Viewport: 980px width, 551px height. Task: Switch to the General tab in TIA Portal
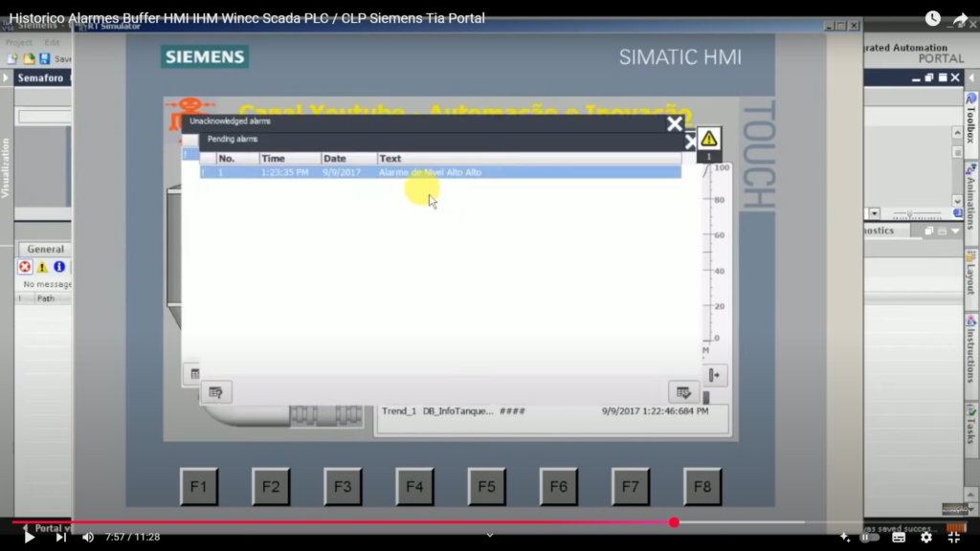pos(45,249)
